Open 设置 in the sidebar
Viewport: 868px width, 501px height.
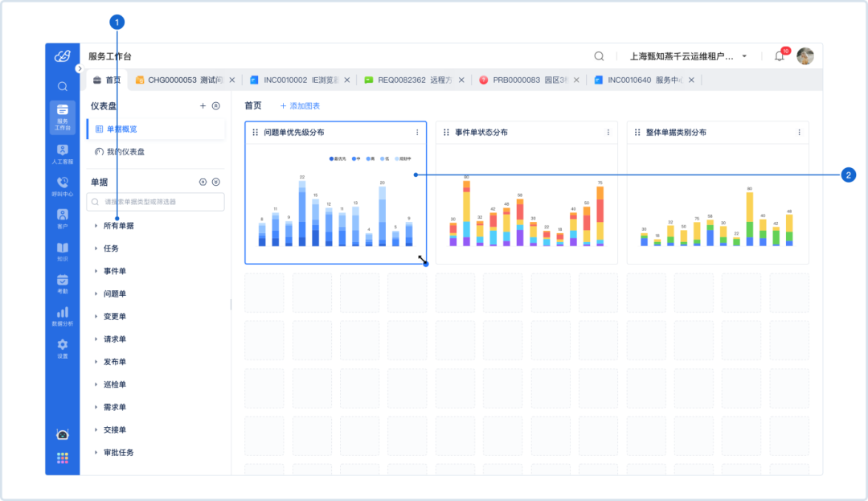pyautogui.click(x=63, y=349)
